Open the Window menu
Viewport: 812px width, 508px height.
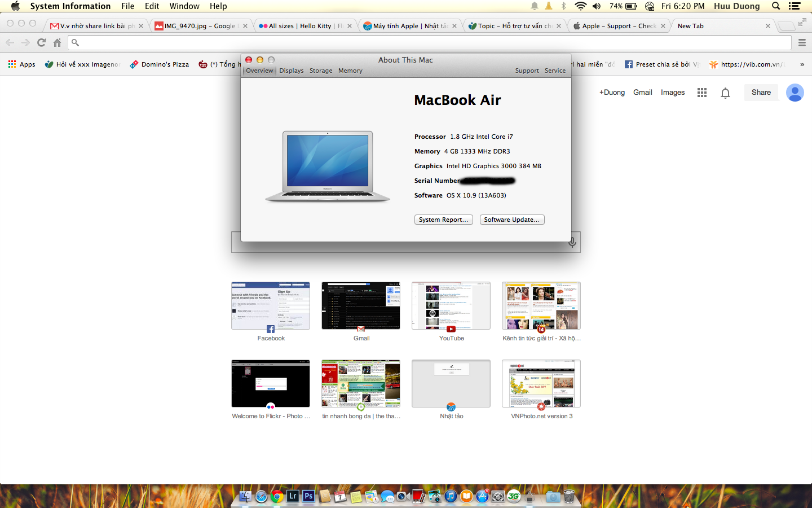pos(184,6)
